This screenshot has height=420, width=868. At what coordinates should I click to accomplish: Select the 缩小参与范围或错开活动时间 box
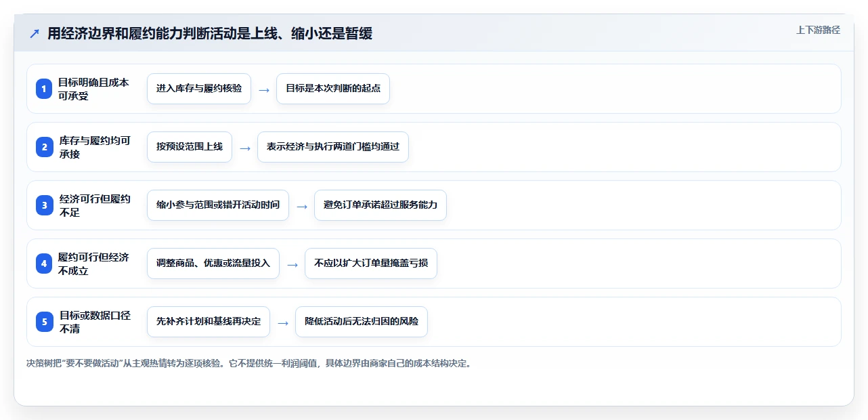tap(218, 205)
